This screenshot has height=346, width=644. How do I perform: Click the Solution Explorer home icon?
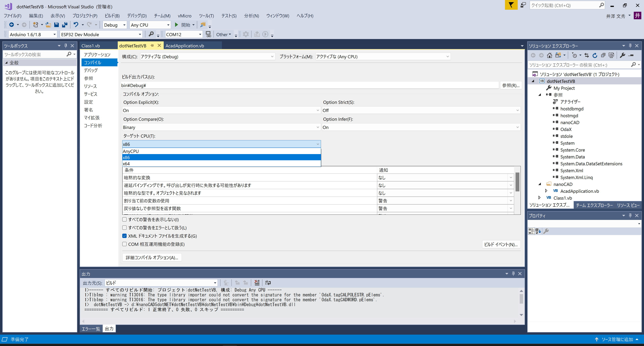(550, 55)
